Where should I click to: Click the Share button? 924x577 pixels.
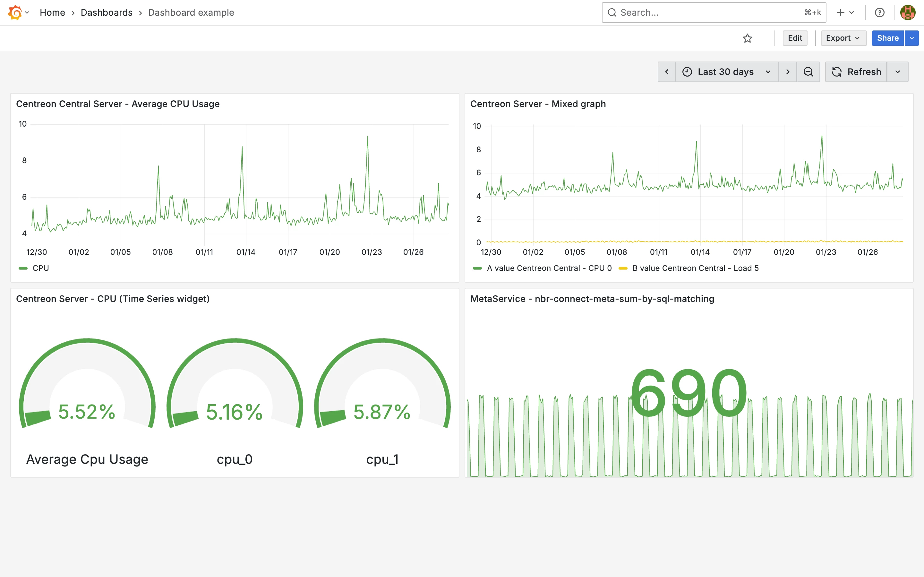click(887, 38)
